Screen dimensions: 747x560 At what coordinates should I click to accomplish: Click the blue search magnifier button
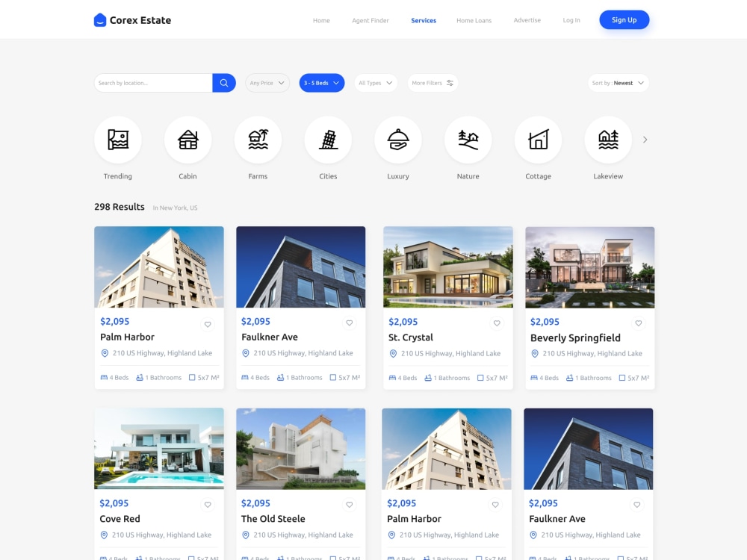(224, 83)
